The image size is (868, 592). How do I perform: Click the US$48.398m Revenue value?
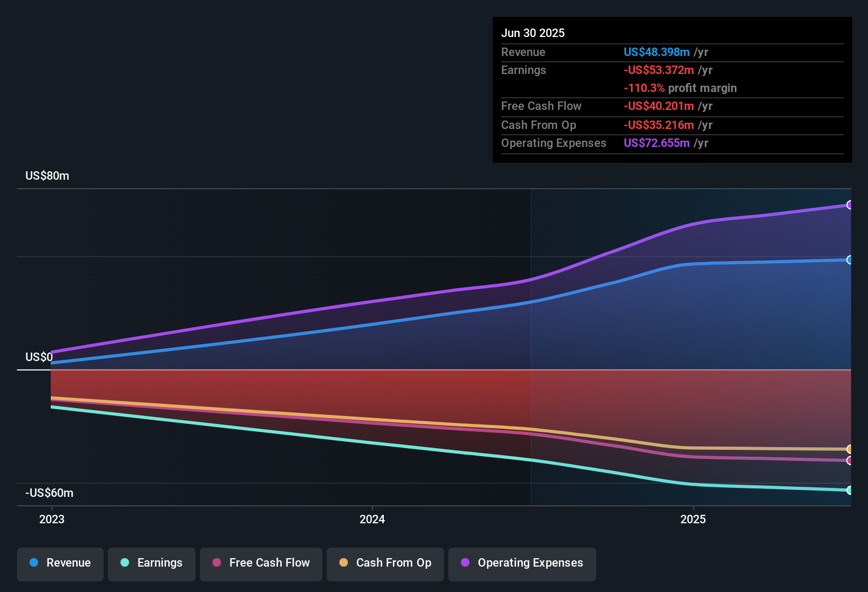(x=655, y=52)
